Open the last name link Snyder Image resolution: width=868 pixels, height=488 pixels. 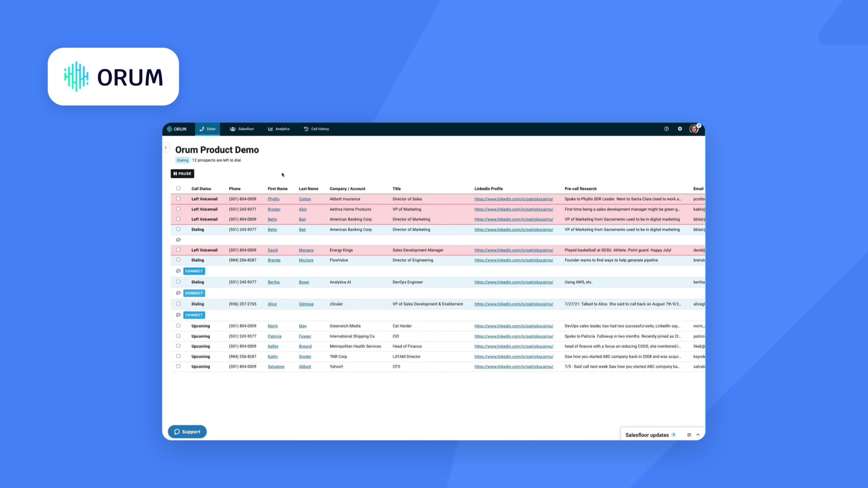click(x=305, y=357)
